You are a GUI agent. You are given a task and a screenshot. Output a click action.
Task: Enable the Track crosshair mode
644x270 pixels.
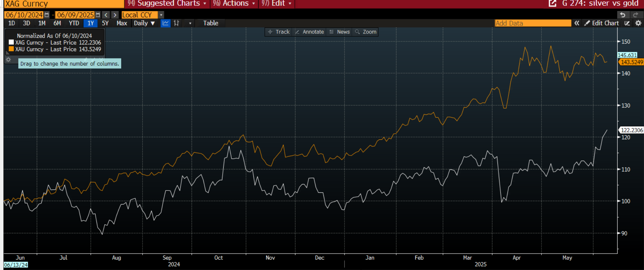279,32
